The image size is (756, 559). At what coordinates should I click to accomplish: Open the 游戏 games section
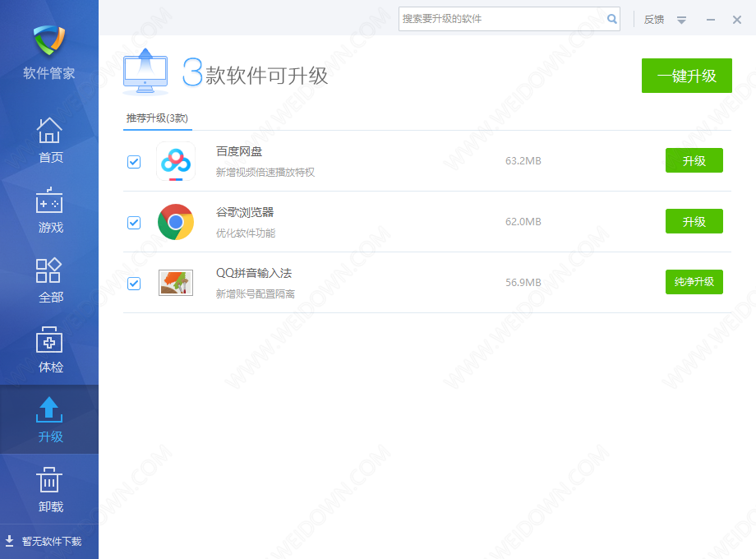point(49,210)
